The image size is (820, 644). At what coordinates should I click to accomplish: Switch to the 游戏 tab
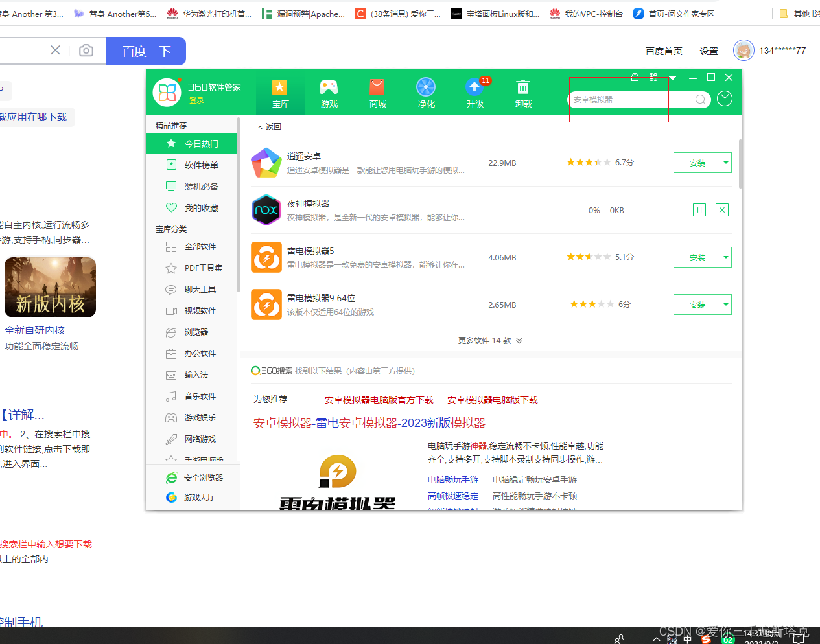coord(329,94)
